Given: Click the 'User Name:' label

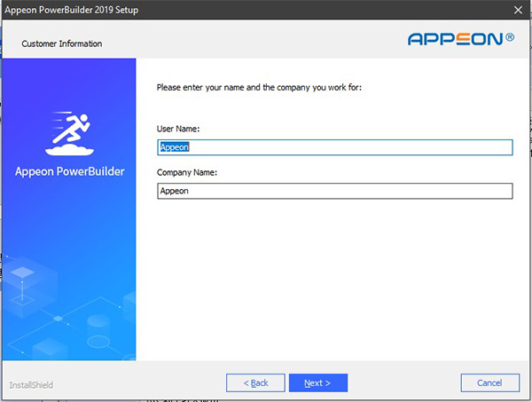Looking at the screenshot, I should tap(178, 129).
